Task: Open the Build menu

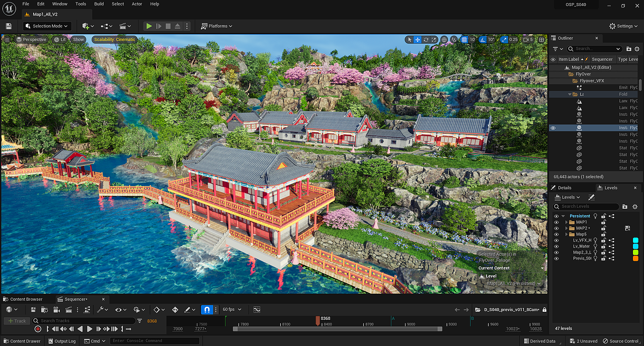Action: click(x=99, y=4)
